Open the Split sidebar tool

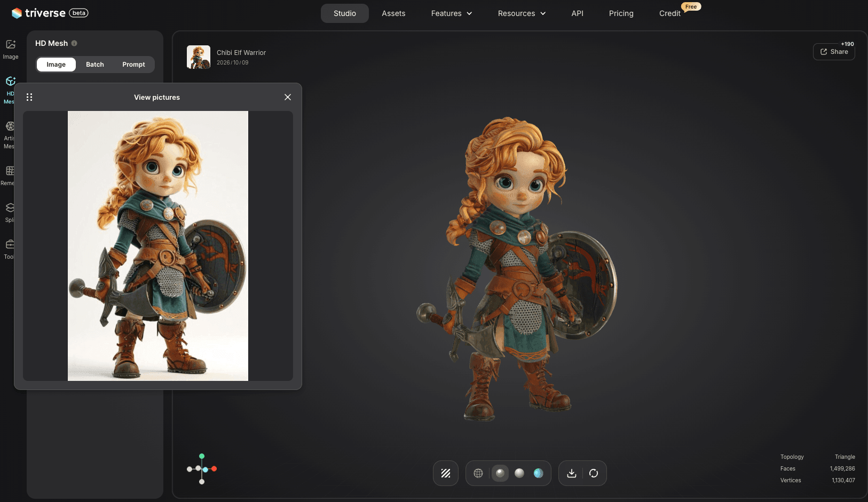pos(10,212)
